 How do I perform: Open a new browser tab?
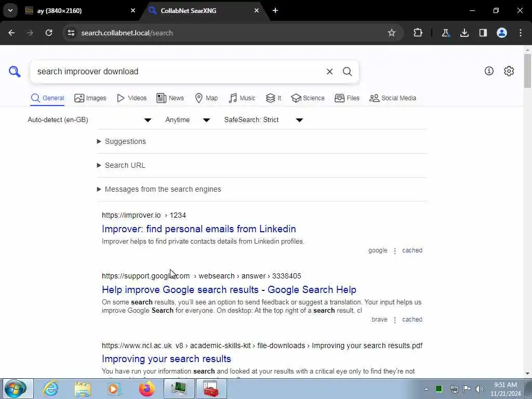pos(275,10)
